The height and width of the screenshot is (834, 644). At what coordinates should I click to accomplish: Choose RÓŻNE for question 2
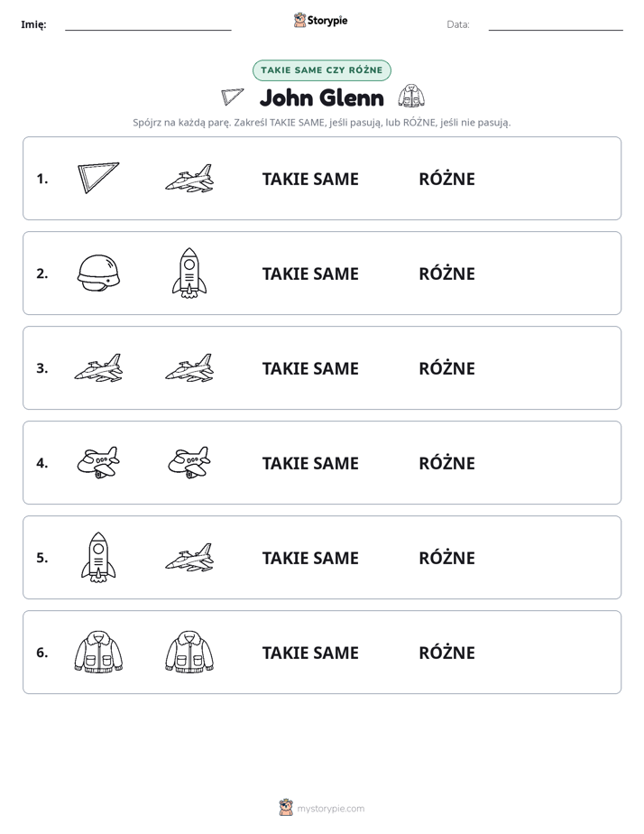(x=446, y=273)
